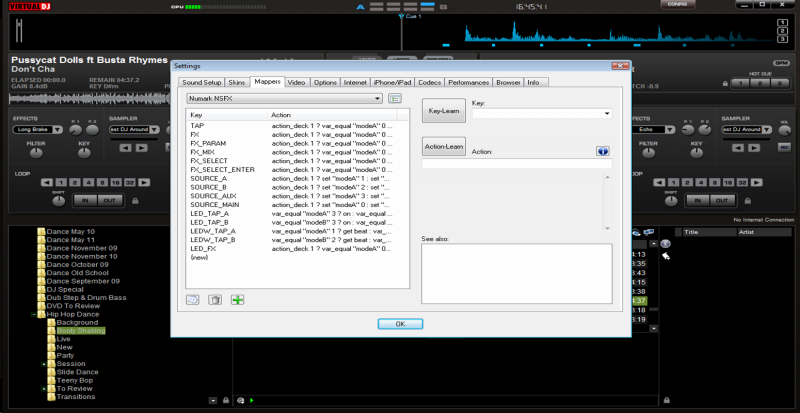Click right deck KEY knob

[696, 153]
